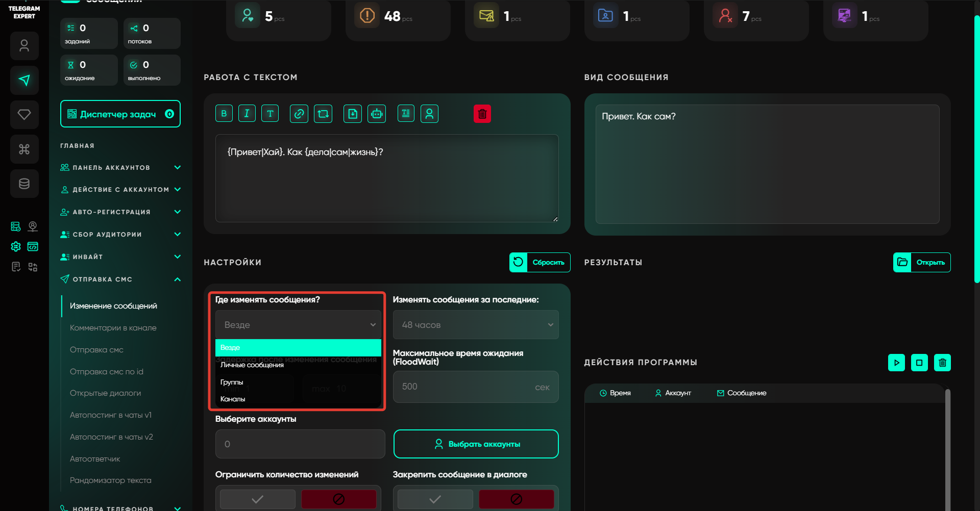Click the red trash icon in text toolbar
This screenshot has width=980, height=511.
click(482, 114)
